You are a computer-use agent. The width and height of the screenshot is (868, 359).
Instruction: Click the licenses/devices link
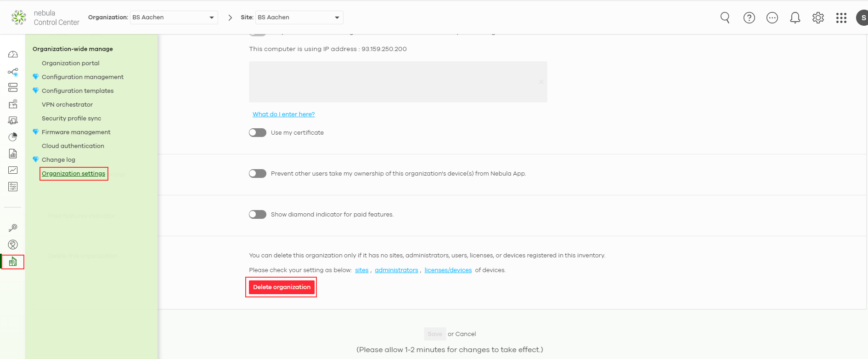click(x=448, y=270)
